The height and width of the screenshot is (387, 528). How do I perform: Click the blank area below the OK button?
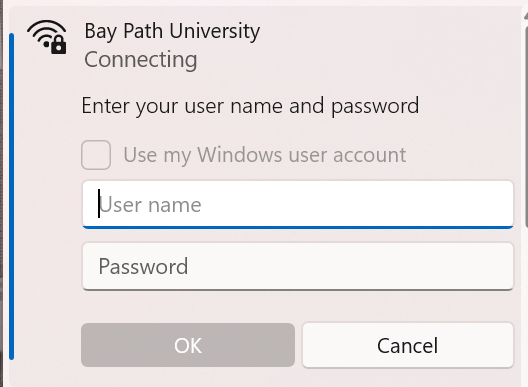click(x=188, y=377)
